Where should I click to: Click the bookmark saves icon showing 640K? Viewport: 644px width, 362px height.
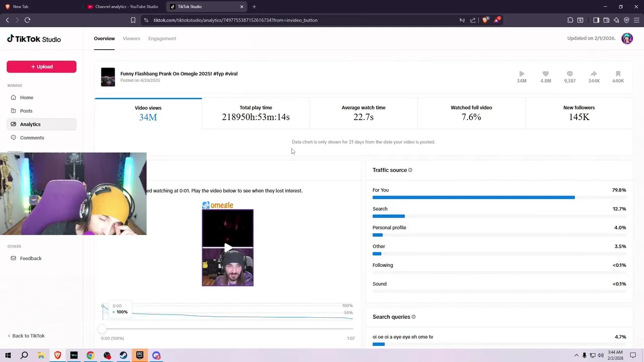[x=618, y=74]
